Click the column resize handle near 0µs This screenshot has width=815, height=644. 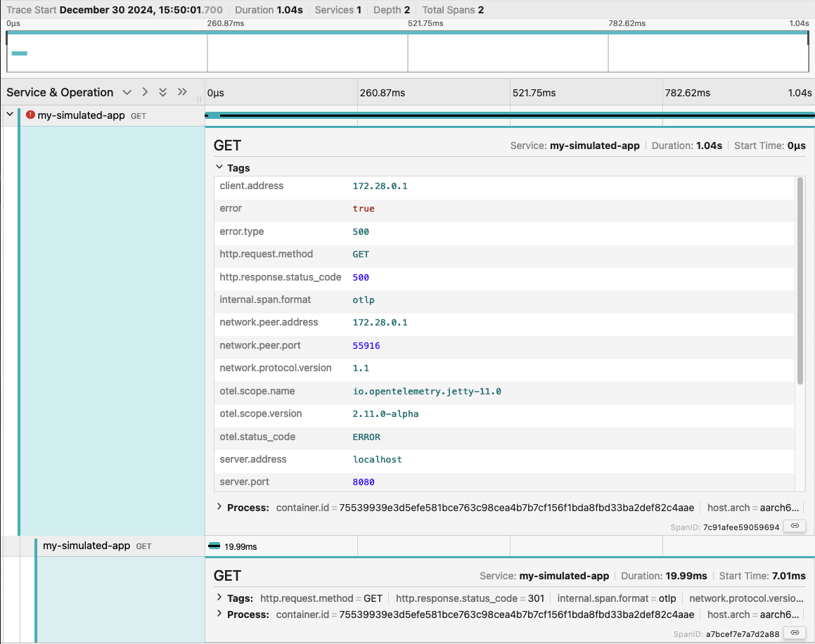(200, 98)
